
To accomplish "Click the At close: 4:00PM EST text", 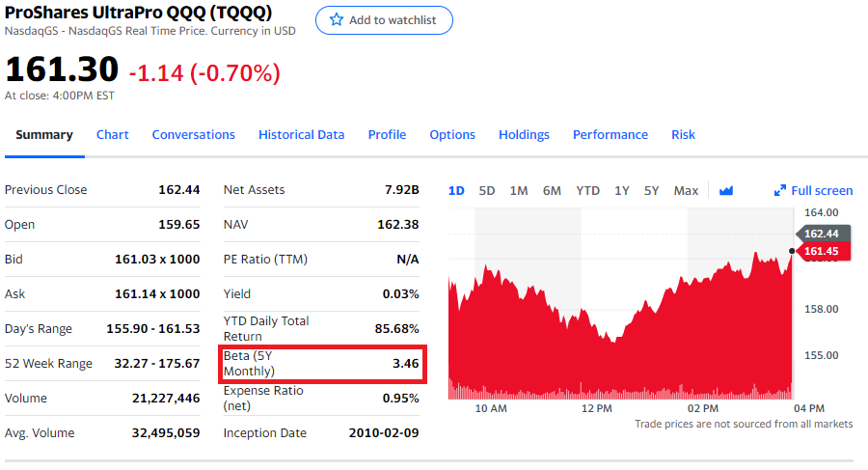I will 60,96.
